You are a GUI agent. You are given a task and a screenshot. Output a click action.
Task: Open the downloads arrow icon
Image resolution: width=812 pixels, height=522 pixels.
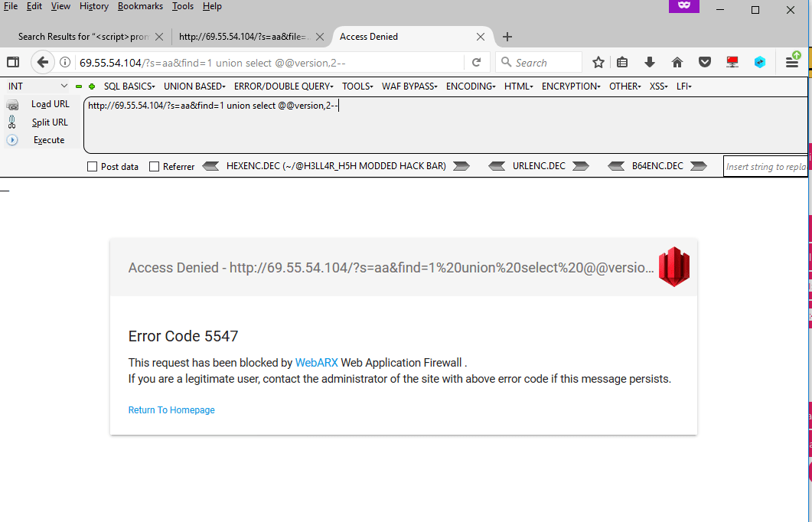pyautogui.click(x=650, y=63)
